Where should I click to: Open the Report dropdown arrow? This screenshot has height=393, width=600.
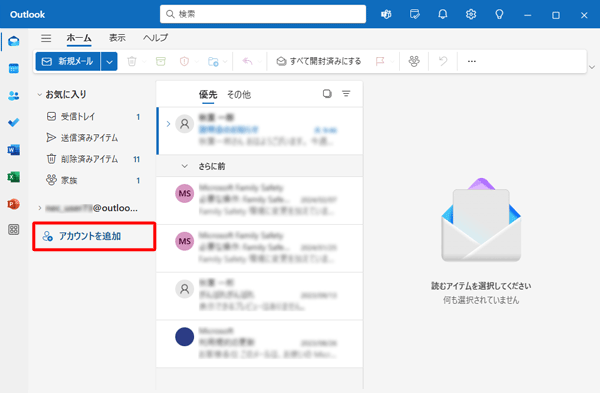click(x=196, y=62)
